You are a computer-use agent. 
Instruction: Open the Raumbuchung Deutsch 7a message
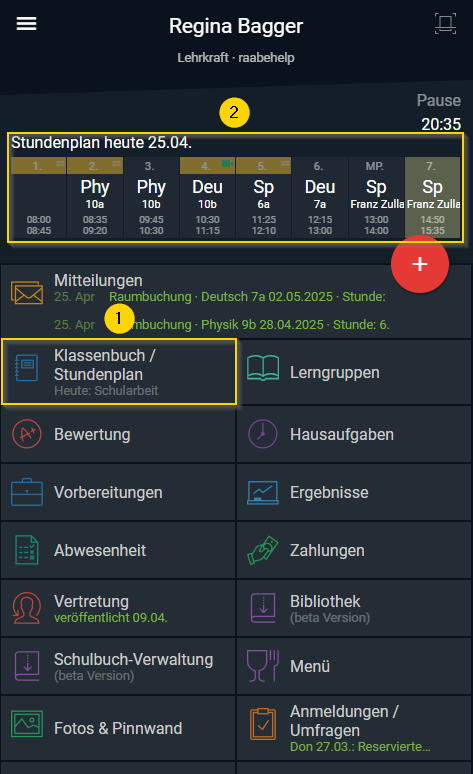[x=247, y=297]
